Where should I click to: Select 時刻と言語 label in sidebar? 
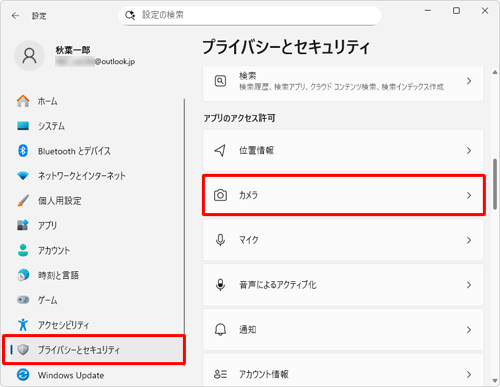coord(58,275)
